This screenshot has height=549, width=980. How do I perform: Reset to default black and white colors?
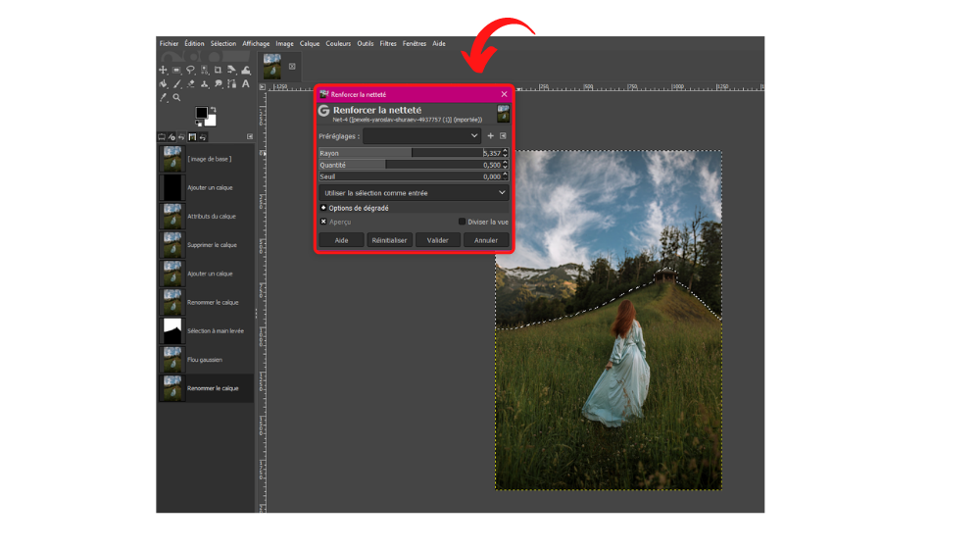point(199,124)
